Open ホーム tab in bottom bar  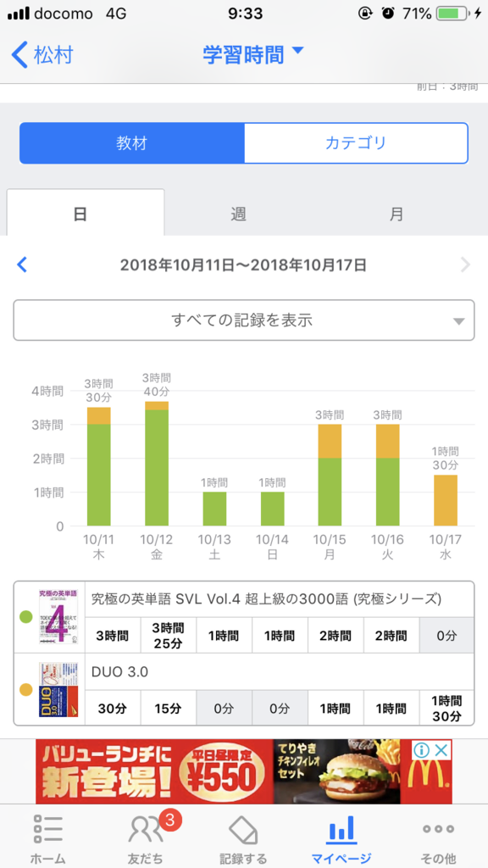(x=47, y=838)
